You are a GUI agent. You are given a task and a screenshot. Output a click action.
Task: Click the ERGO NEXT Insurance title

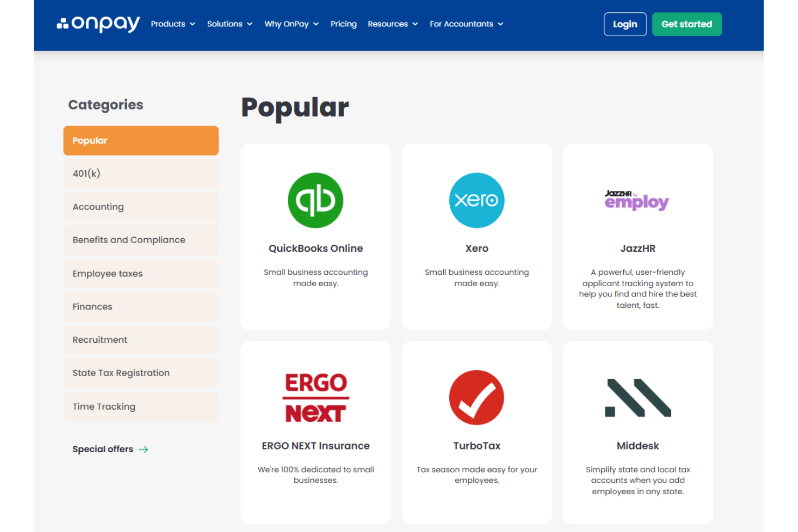tap(316, 446)
